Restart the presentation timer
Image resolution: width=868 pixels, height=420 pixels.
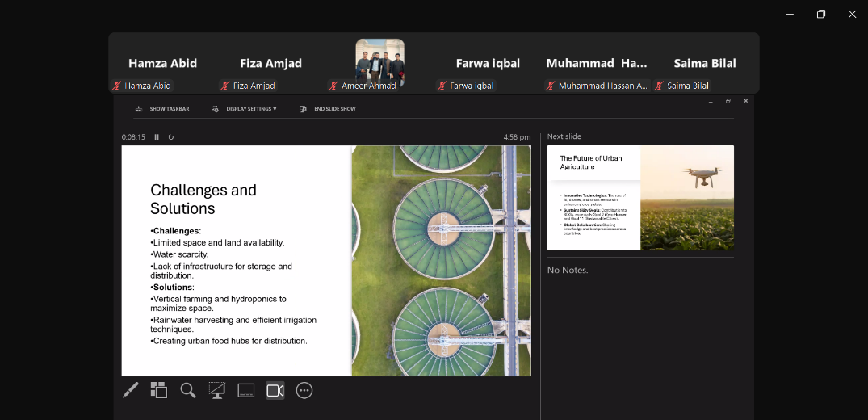pyautogui.click(x=170, y=137)
